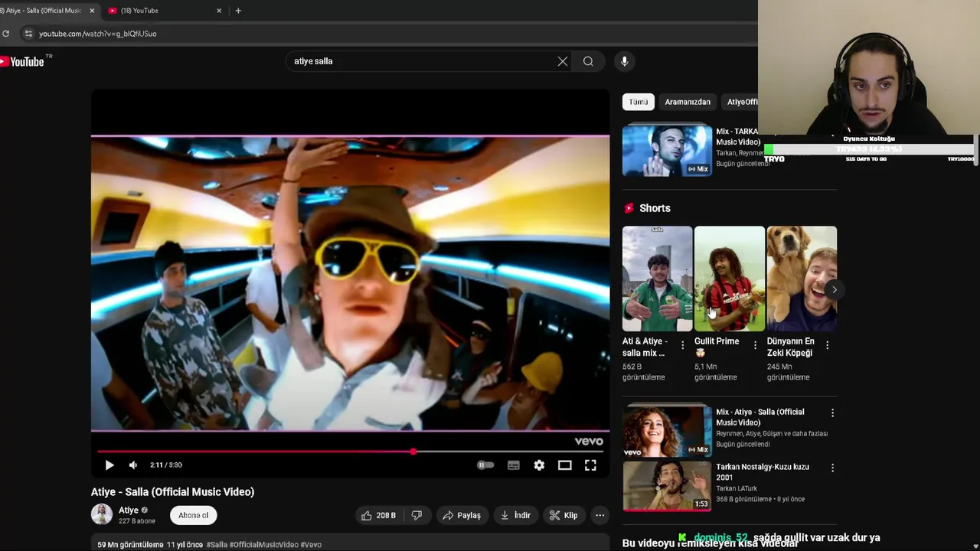Click the browser address bar URL
The width and height of the screenshot is (980, 551).
(98, 34)
